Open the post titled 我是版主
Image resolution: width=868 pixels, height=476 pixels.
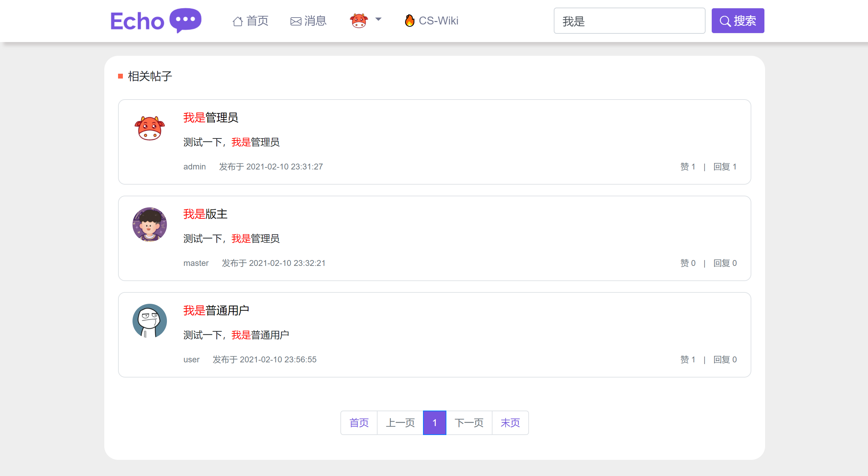(205, 214)
